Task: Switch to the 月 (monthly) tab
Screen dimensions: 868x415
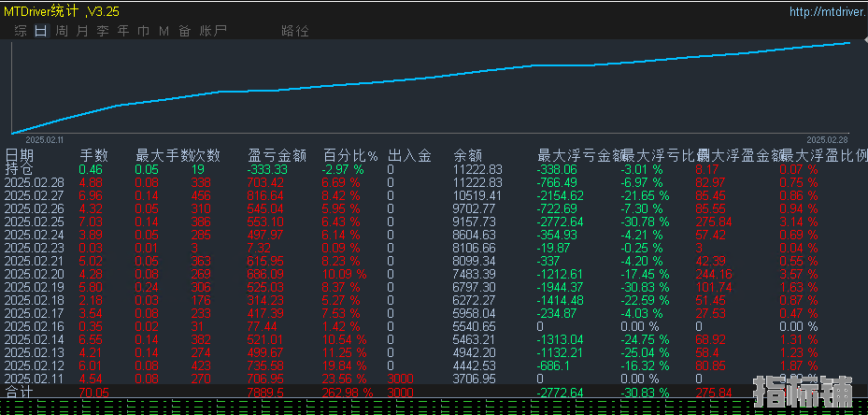Action: [x=82, y=31]
